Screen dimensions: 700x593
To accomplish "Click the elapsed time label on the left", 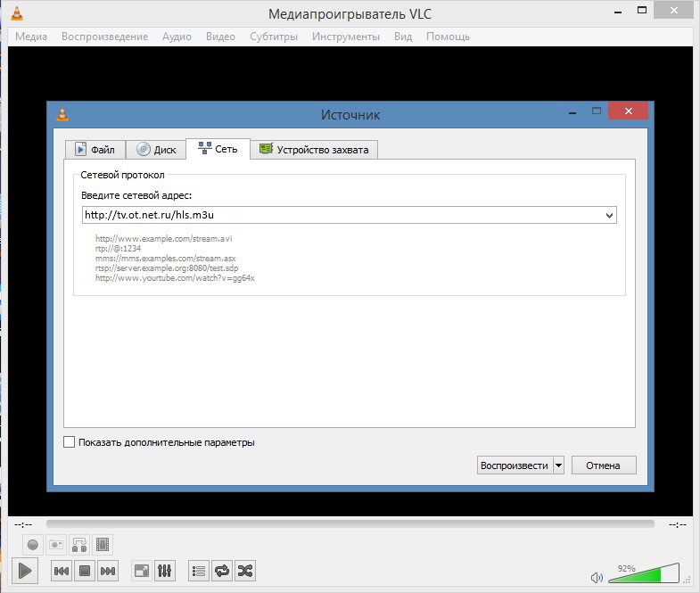I will (x=23, y=524).
